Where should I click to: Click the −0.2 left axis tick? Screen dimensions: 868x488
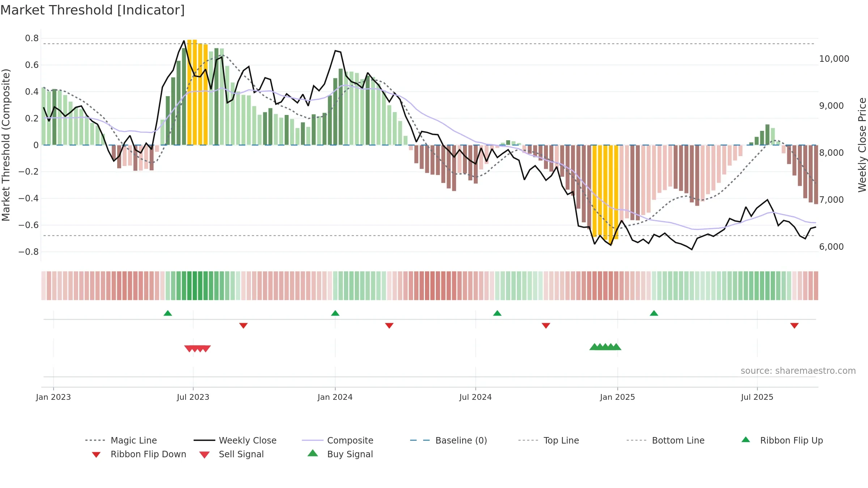(x=29, y=172)
